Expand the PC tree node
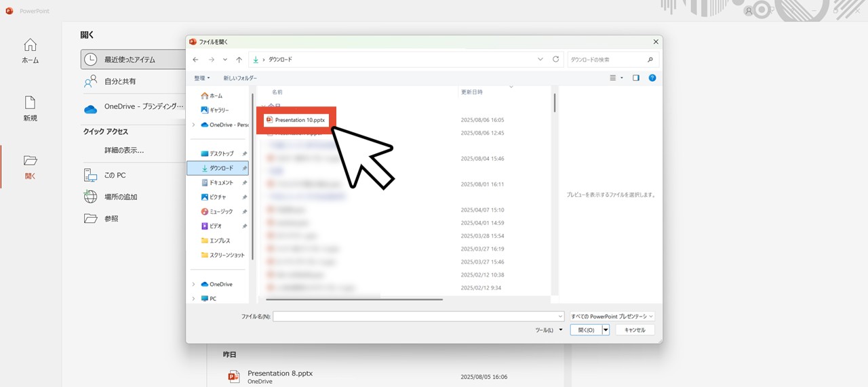Viewport: 868px width, 387px height. (x=193, y=298)
